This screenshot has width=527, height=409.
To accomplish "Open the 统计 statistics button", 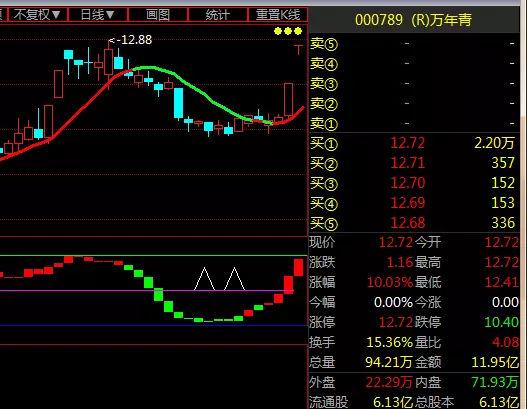I will coord(217,15).
